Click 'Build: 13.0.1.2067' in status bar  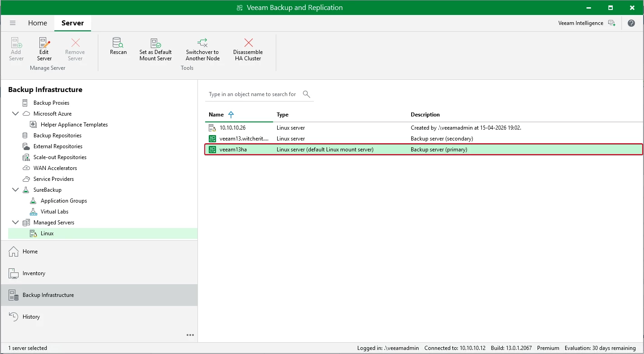(x=511, y=348)
